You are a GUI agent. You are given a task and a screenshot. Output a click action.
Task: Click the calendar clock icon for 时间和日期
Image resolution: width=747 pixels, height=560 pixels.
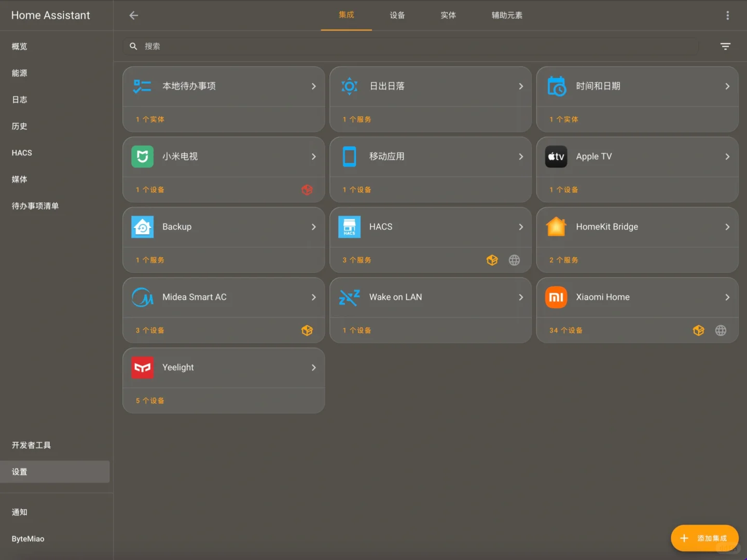coord(557,86)
